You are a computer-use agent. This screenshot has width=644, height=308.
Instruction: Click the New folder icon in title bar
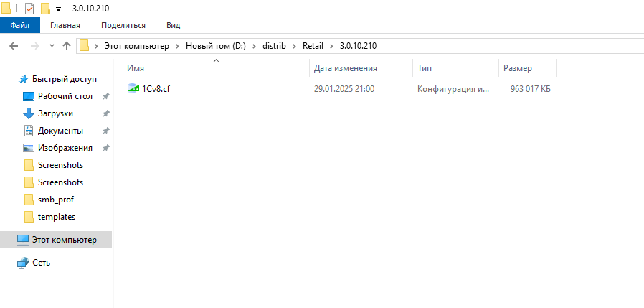[x=45, y=9]
